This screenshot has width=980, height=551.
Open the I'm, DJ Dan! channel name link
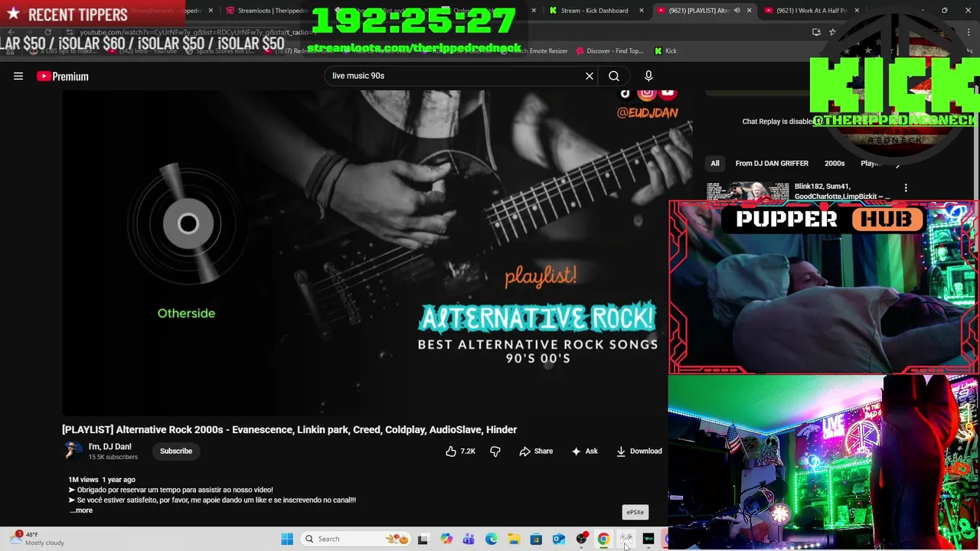click(x=110, y=446)
